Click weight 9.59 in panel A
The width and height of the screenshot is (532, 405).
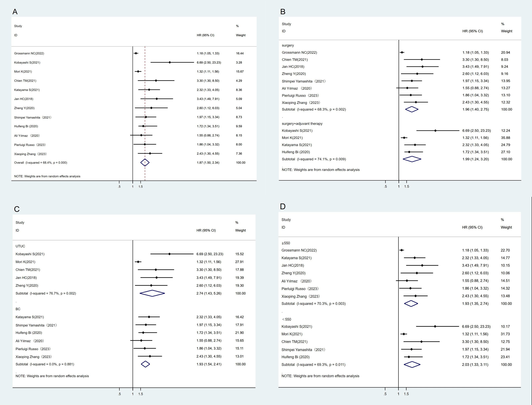239,126
